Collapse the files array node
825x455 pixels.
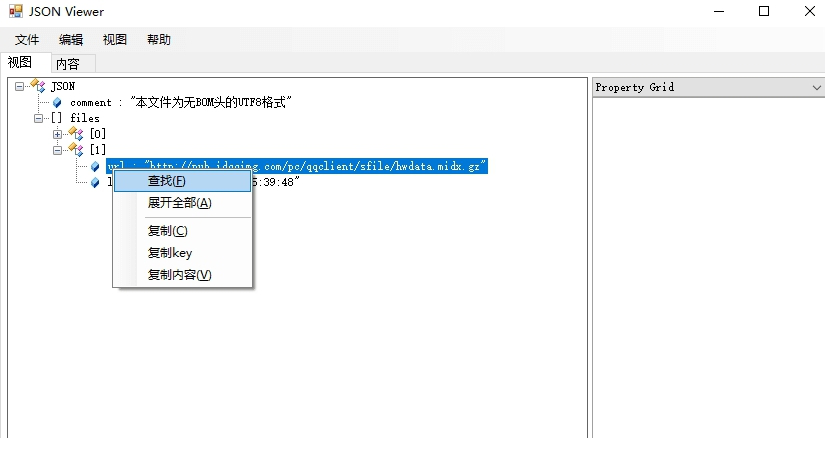(39, 118)
